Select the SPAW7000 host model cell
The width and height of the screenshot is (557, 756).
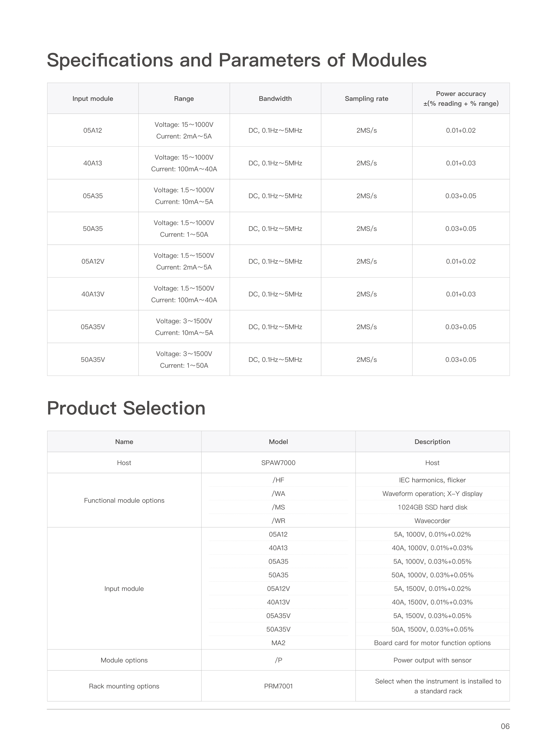[x=278, y=463]
